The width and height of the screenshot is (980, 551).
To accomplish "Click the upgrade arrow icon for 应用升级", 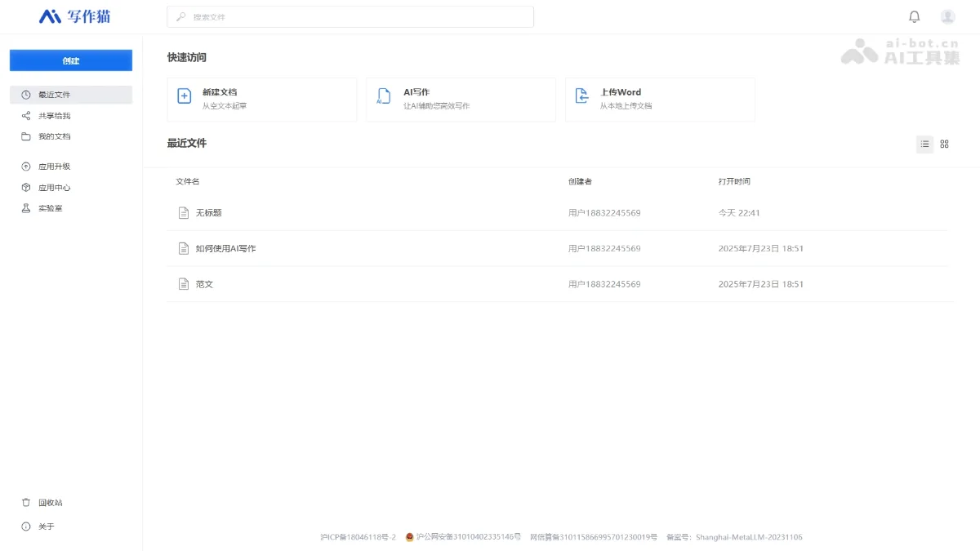I will click(26, 167).
